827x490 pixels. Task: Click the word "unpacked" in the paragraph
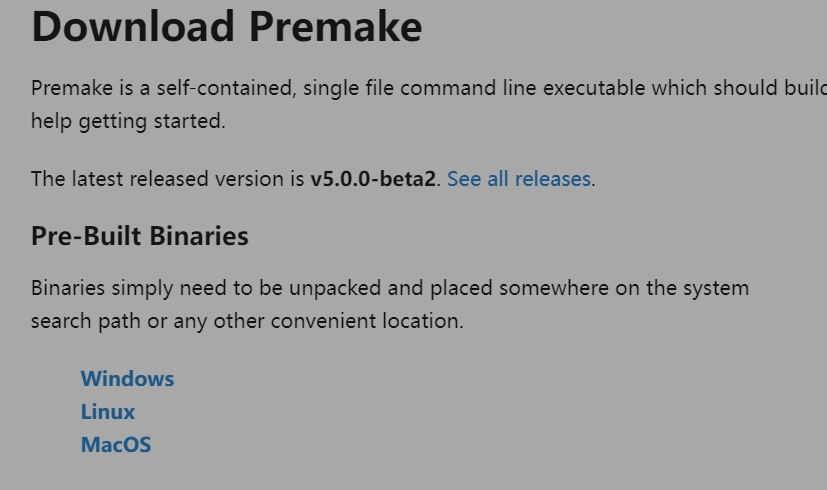pos(335,289)
